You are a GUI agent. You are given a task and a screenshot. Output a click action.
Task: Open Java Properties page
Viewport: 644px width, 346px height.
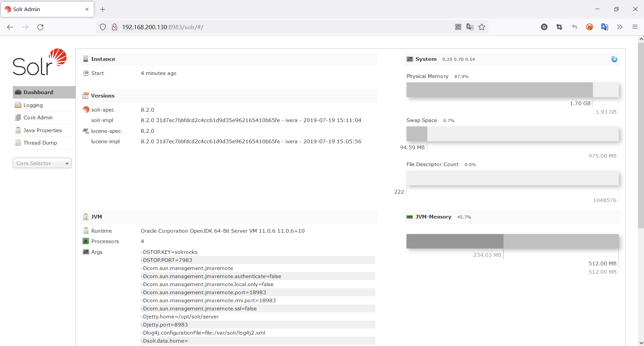coord(44,130)
